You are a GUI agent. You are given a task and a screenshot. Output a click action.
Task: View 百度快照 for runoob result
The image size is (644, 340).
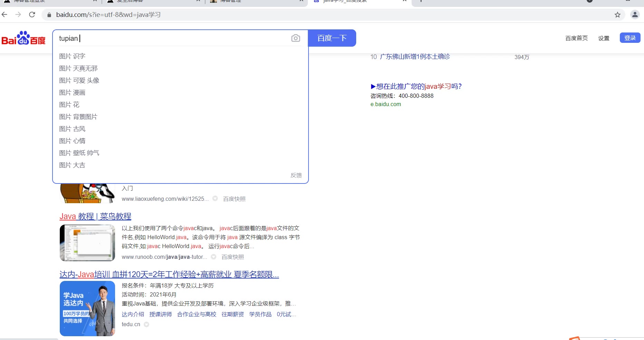coord(233,257)
